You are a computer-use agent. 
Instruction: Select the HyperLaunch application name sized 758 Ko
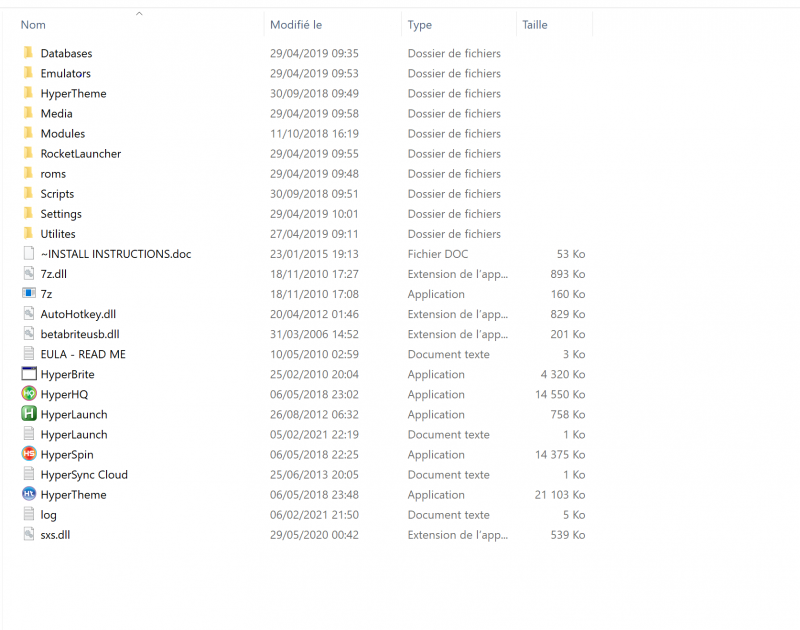(x=74, y=414)
